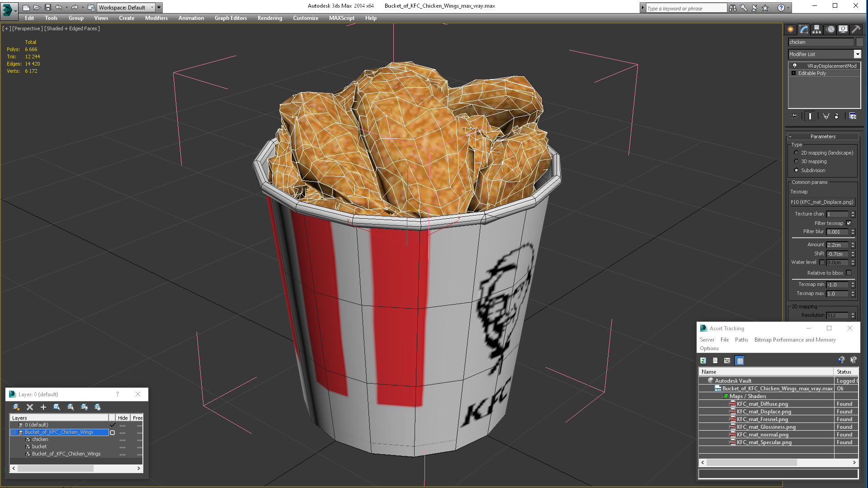The image size is (868, 488).
Task: Remove modifier from stack icon
Action: [836, 116]
